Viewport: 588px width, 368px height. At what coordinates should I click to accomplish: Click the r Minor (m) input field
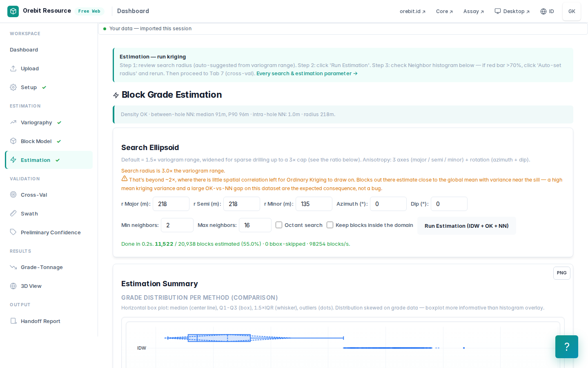coord(314,204)
